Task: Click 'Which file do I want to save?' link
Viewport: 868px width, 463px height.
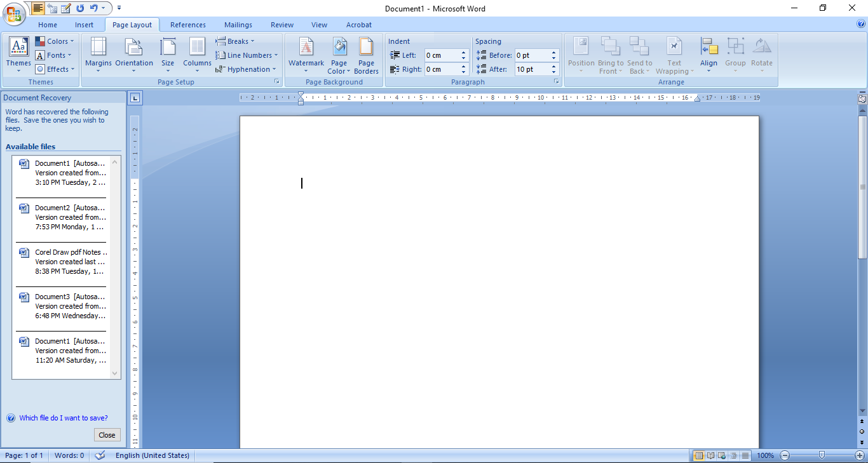Action: click(63, 418)
